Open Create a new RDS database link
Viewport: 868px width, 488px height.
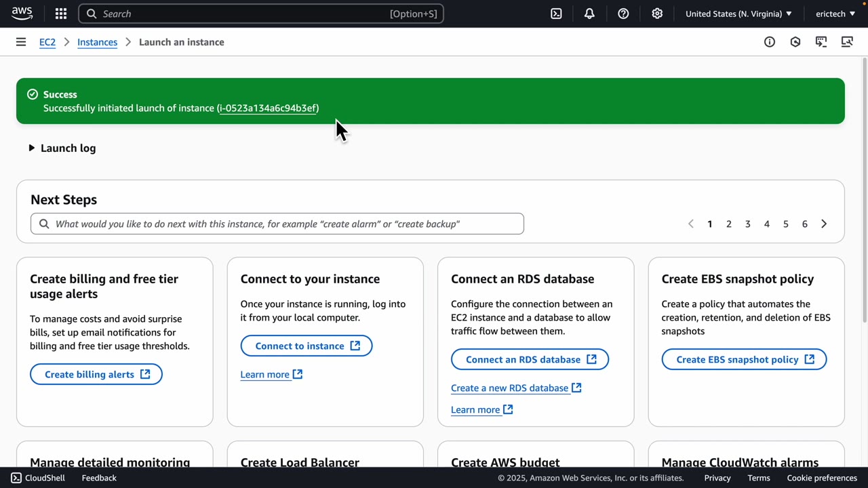pyautogui.click(x=509, y=388)
